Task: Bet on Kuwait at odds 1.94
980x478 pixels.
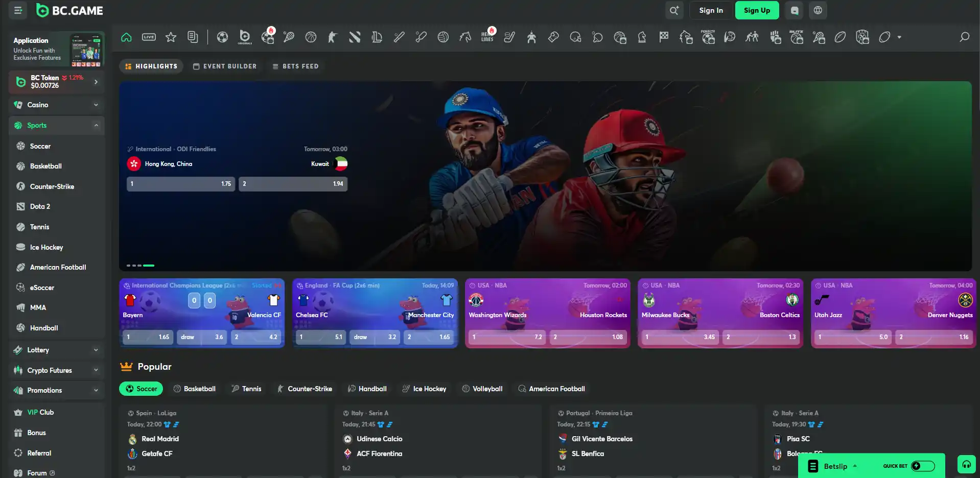Action: [293, 184]
